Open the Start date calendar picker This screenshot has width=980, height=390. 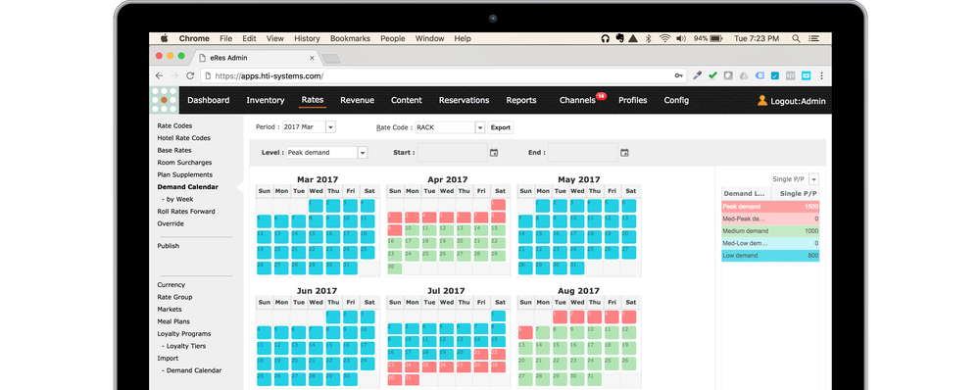494,153
